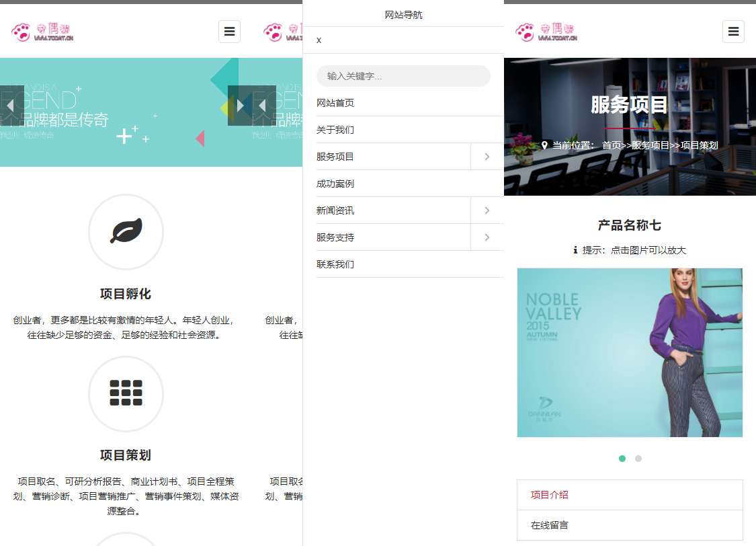Click 项目策划 breadcrumb link

coord(699,145)
